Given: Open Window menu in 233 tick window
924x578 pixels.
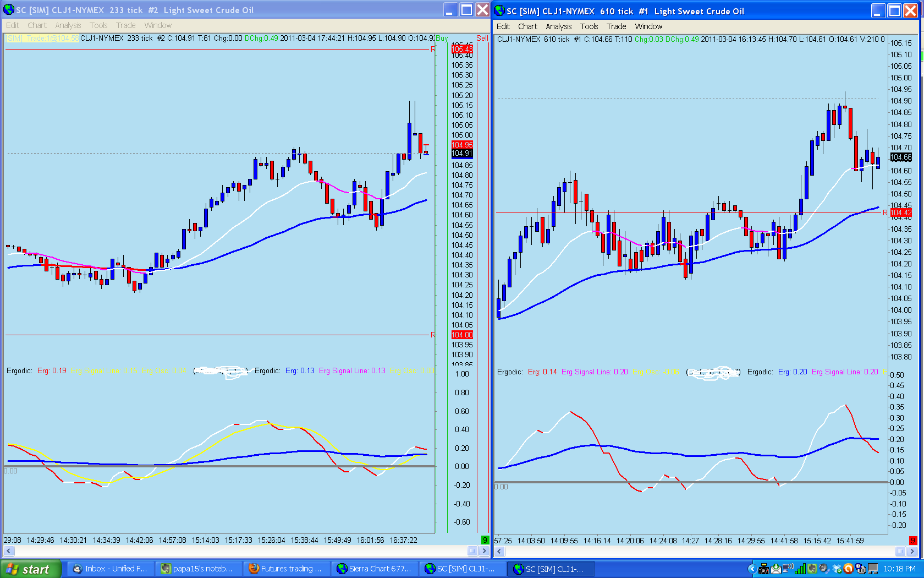Looking at the screenshot, I should click(x=158, y=25).
